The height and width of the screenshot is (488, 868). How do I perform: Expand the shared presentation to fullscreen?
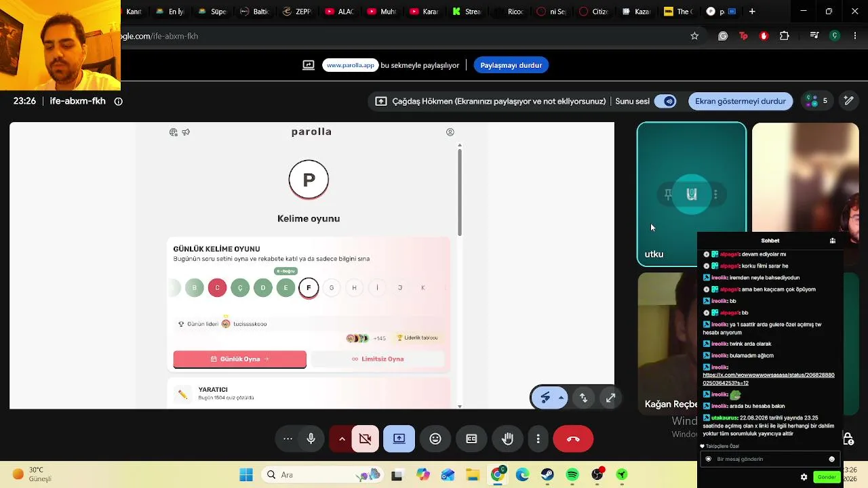click(x=610, y=398)
